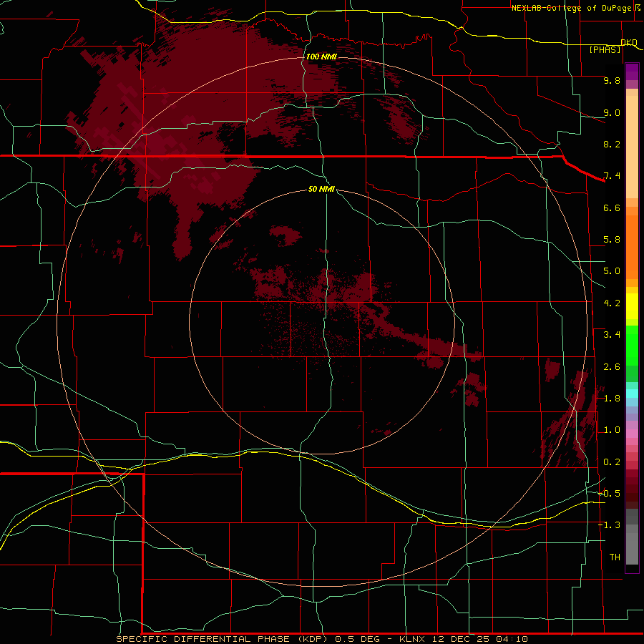Click the 4.2 scale value
The image size is (644, 644).
[612, 303]
